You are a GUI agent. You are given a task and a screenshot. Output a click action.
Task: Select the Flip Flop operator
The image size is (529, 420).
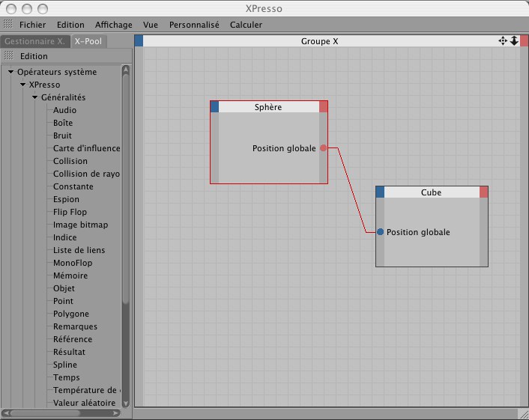70,212
